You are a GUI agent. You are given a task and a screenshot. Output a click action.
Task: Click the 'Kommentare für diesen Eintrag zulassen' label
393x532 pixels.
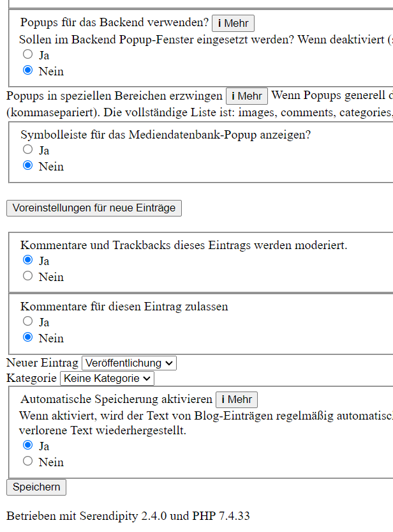click(x=124, y=307)
